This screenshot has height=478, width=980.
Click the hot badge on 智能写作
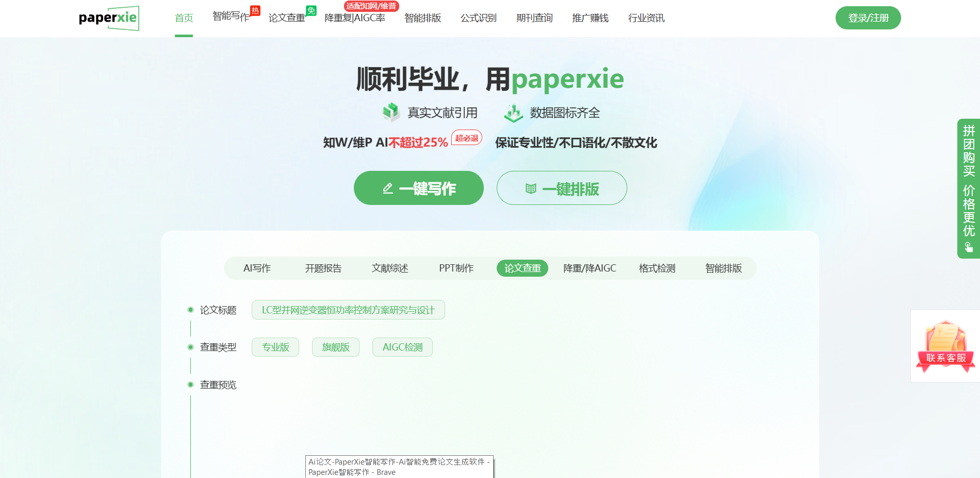[255, 10]
